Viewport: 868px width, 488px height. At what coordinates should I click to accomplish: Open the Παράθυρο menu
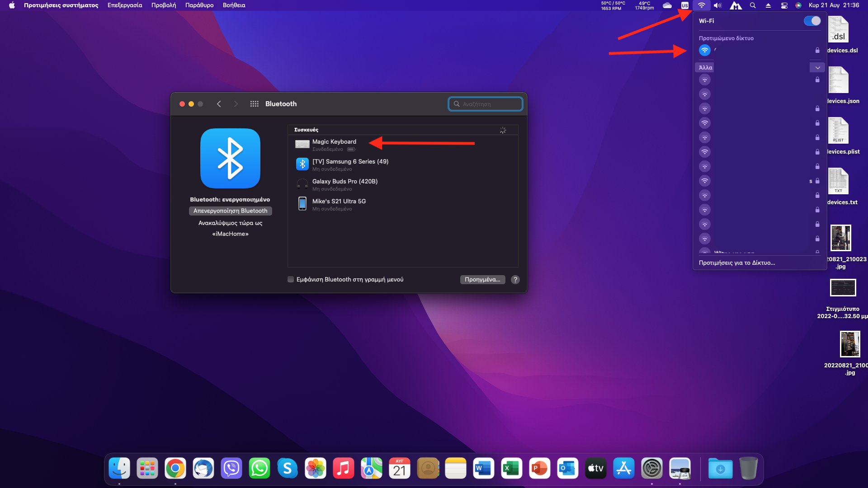point(199,5)
